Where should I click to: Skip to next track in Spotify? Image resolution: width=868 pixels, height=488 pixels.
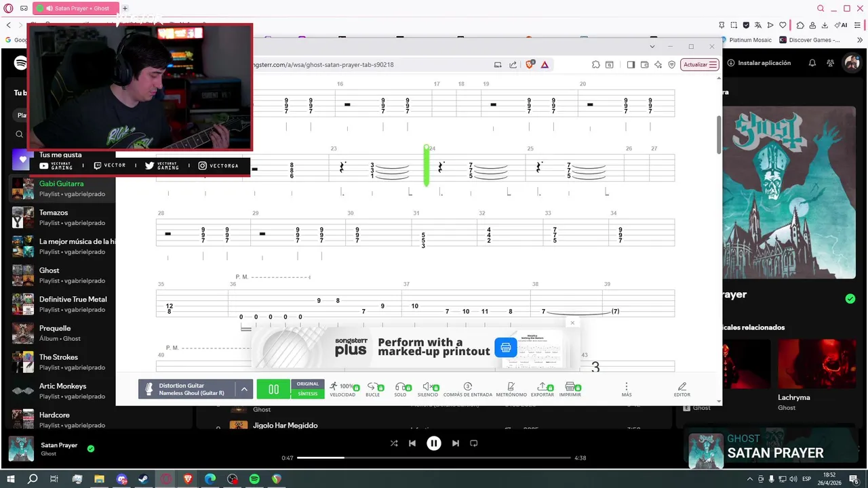point(456,443)
